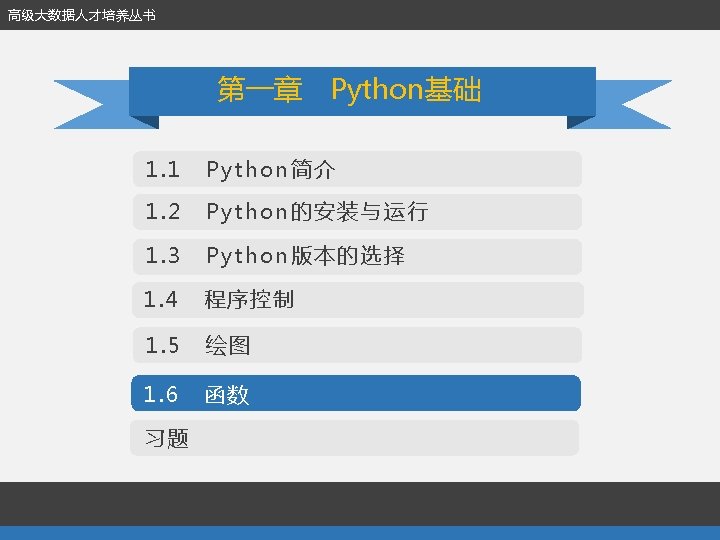Open the 习题 exercises entry
The image size is (720, 540).
354,438
